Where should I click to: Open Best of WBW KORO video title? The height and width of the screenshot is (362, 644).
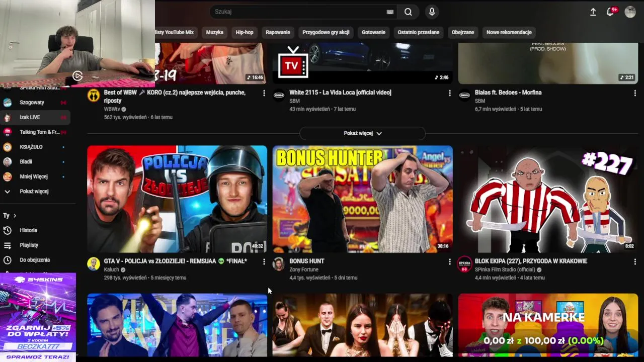click(x=175, y=97)
